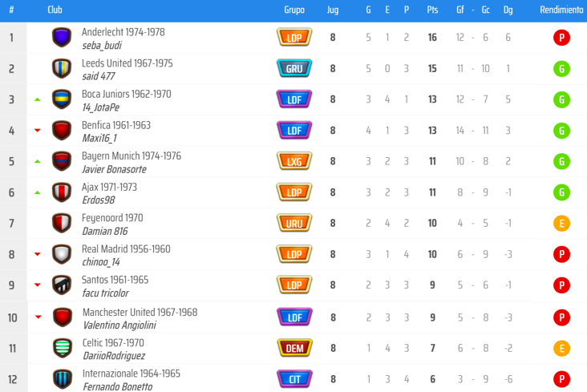This screenshot has width=587, height=392.
Task: Click the Leeds United striped shield crest
Action: (x=62, y=68)
